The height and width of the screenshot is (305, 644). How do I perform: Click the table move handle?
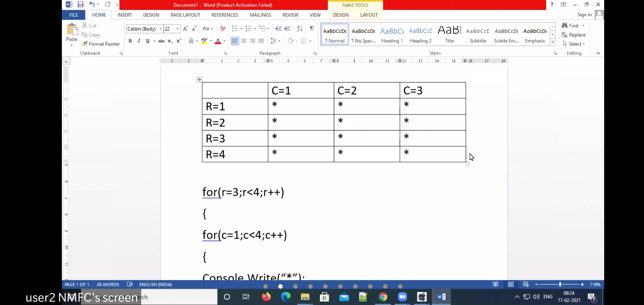pos(199,80)
